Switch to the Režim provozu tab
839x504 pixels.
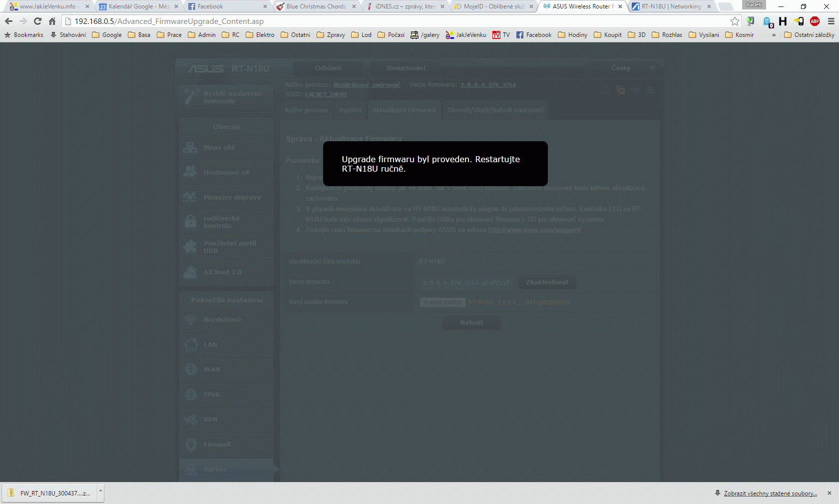(306, 110)
